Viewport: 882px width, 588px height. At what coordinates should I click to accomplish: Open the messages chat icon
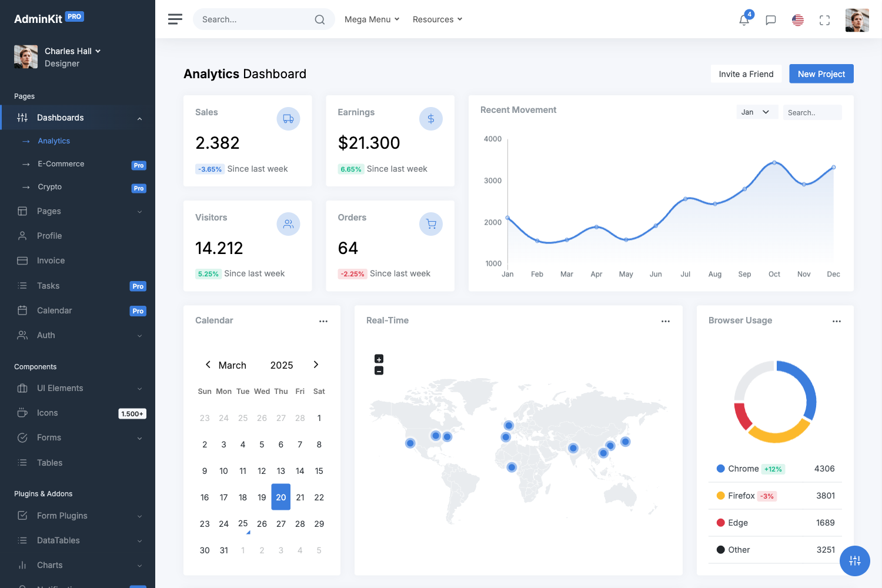point(771,19)
